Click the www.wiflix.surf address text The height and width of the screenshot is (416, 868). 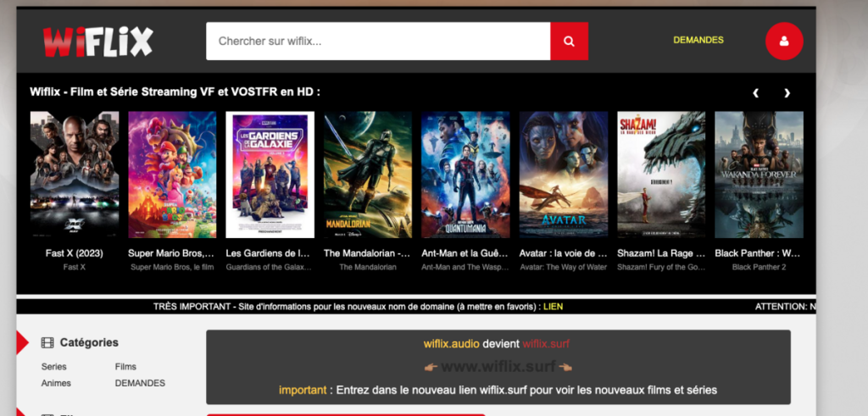[498, 366]
